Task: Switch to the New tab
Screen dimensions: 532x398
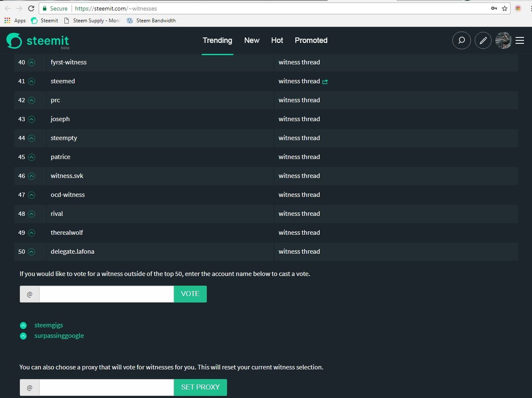Action: point(252,40)
